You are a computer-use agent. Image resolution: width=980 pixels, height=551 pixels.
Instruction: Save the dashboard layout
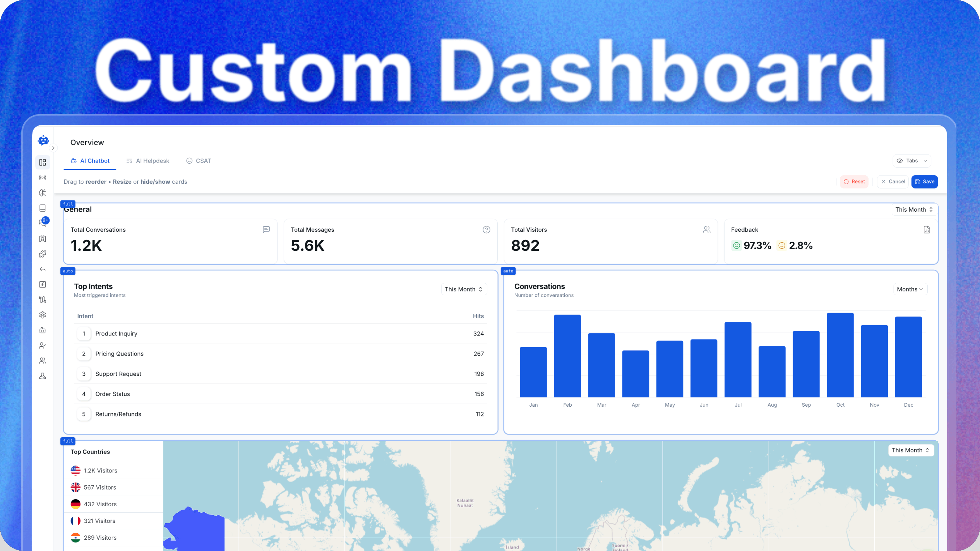coord(924,181)
